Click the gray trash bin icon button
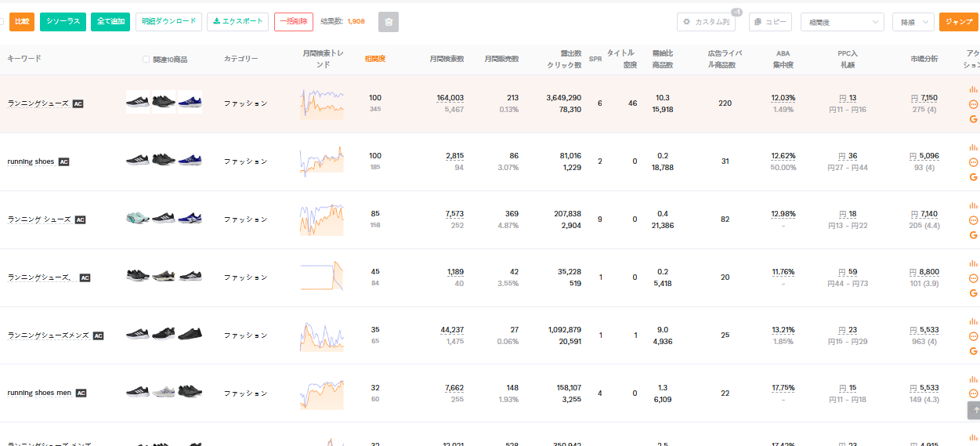Viewport: 980px width, 446px height. coord(388,22)
